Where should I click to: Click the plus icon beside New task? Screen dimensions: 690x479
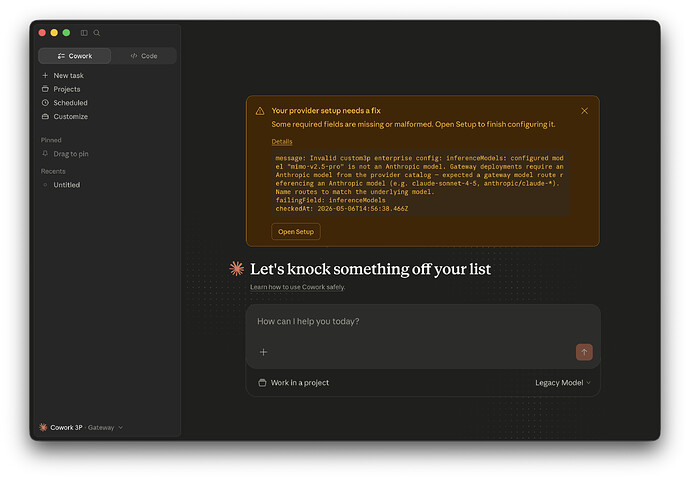pyautogui.click(x=45, y=76)
